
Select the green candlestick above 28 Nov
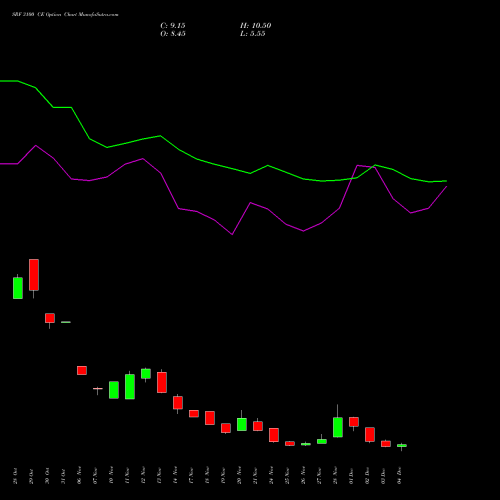pos(338,427)
